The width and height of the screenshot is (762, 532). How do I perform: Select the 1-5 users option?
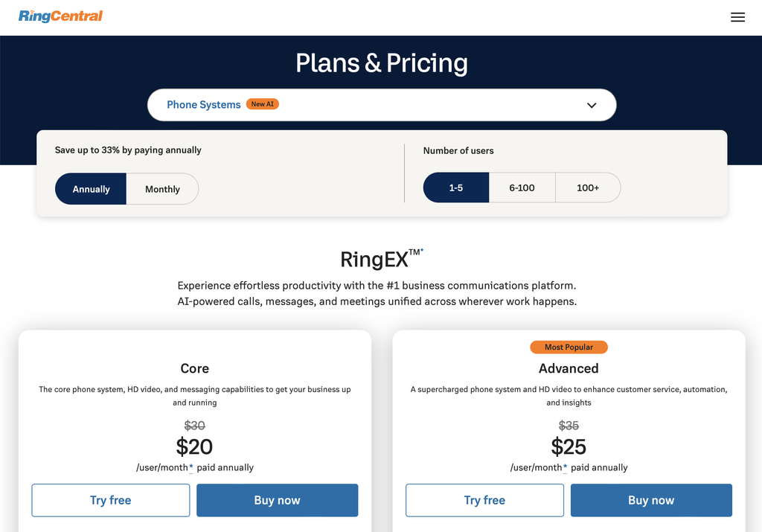click(x=455, y=188)
